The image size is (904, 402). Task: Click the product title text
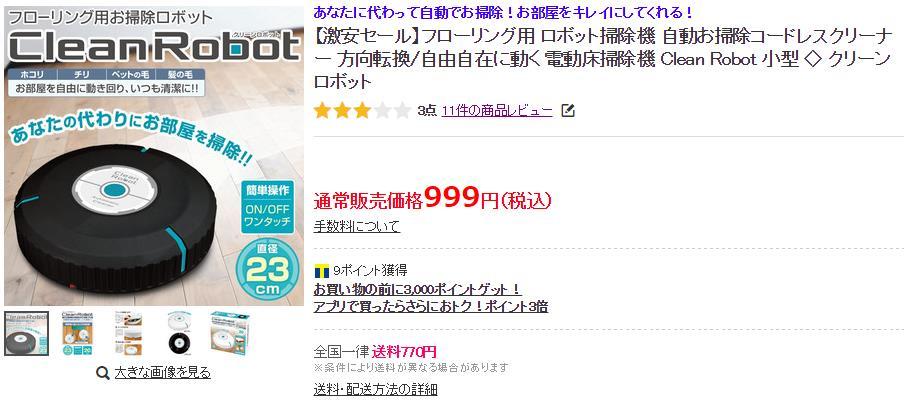pos(602,59)
